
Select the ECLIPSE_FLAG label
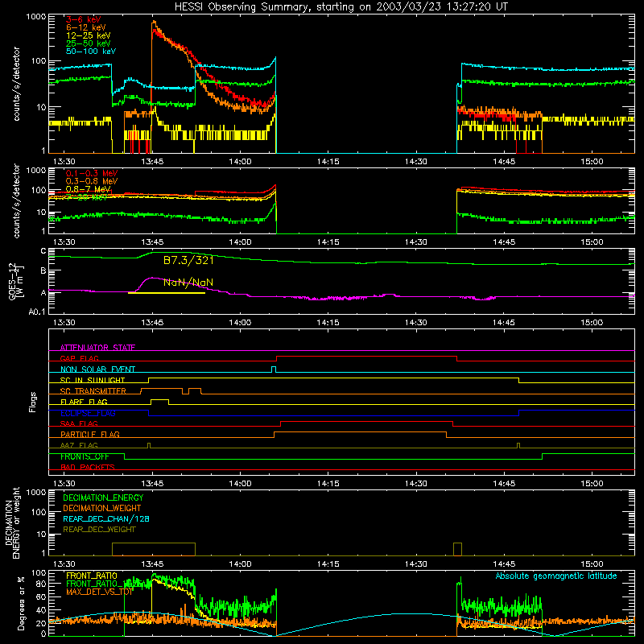[x=88, y=413]
